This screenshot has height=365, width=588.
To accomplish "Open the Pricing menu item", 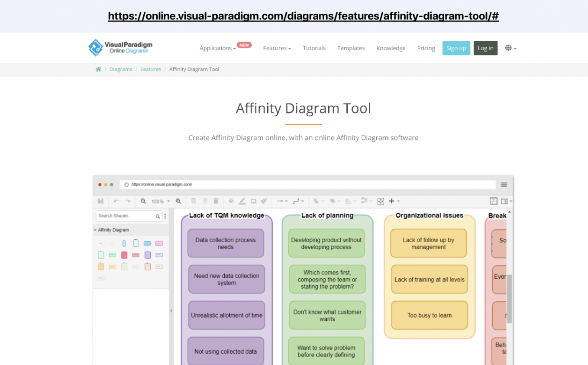I will (x=426, y=48).
